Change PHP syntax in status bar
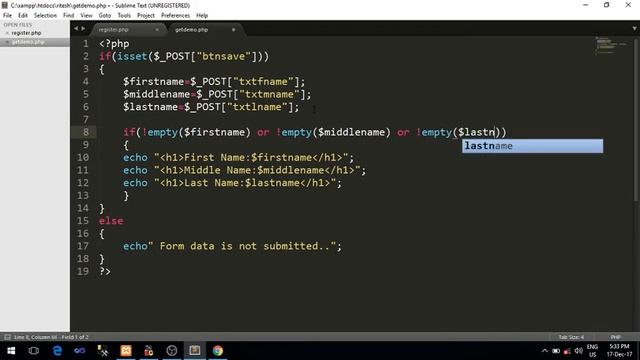This screenshot has height=360, width=640. click(615, 337)
